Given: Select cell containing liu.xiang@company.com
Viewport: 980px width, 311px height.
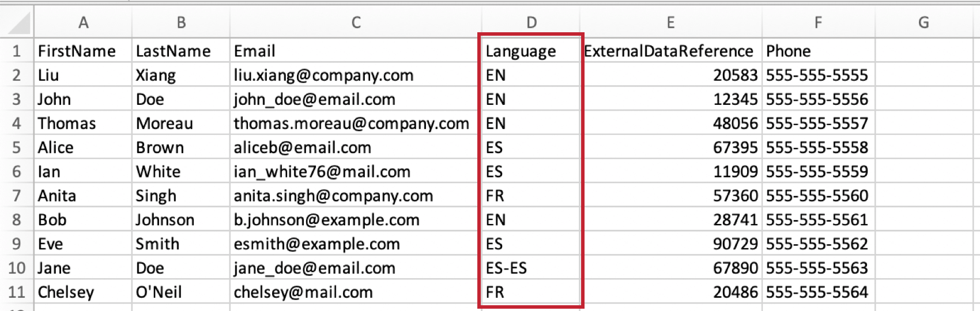Looking at the screenshot, I should click(x=356, y=75).
